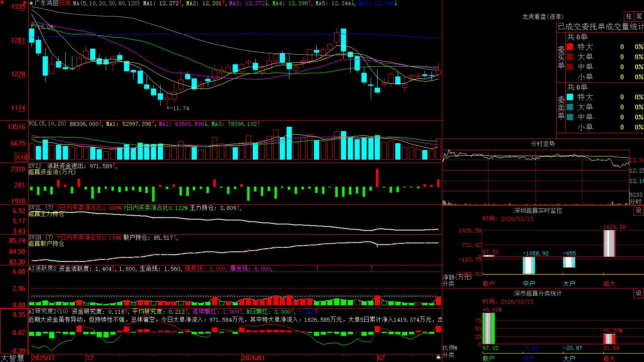
Task: Click the teal 中单 sell swatch
Action: point(570,117)
